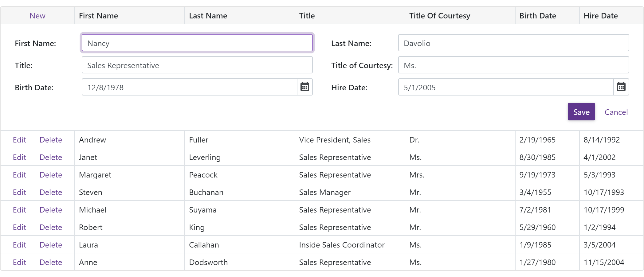Open the Hire Date calendar picker
644x277 pixels.
click(621, 87)
